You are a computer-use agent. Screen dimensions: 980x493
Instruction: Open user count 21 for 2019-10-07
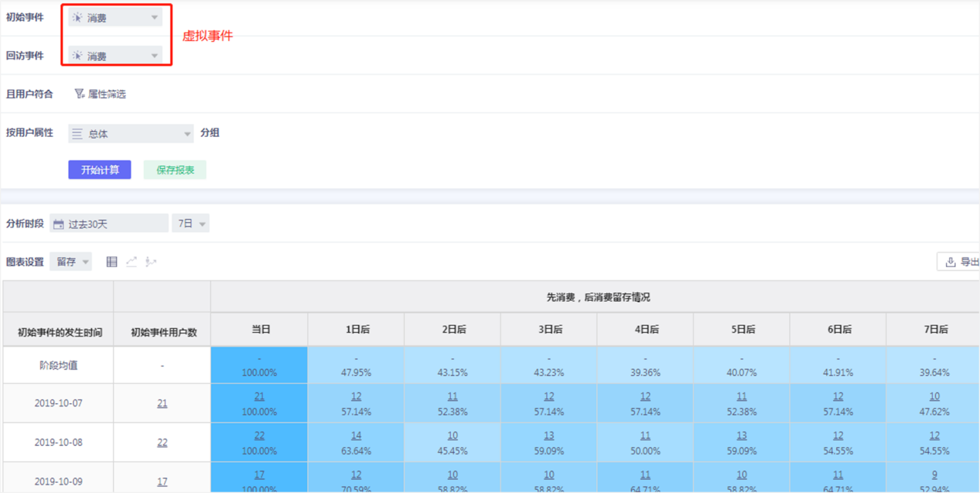[x=162, y=403]
